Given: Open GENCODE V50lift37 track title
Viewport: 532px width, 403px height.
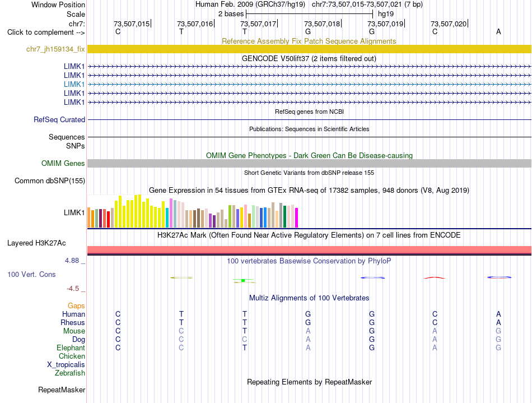Looking at the screenshot, I should point(309,58).
